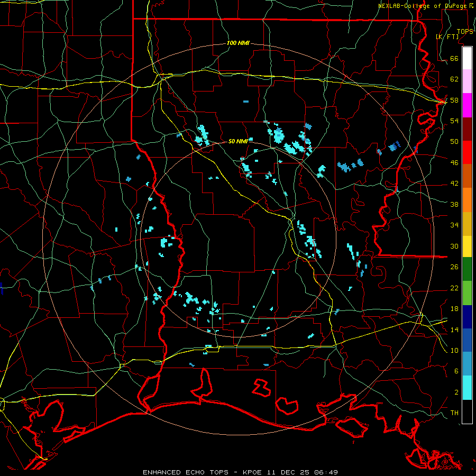Click the "100 NMI" range ring label
This screenshot has width=476, height=476.
238,43
